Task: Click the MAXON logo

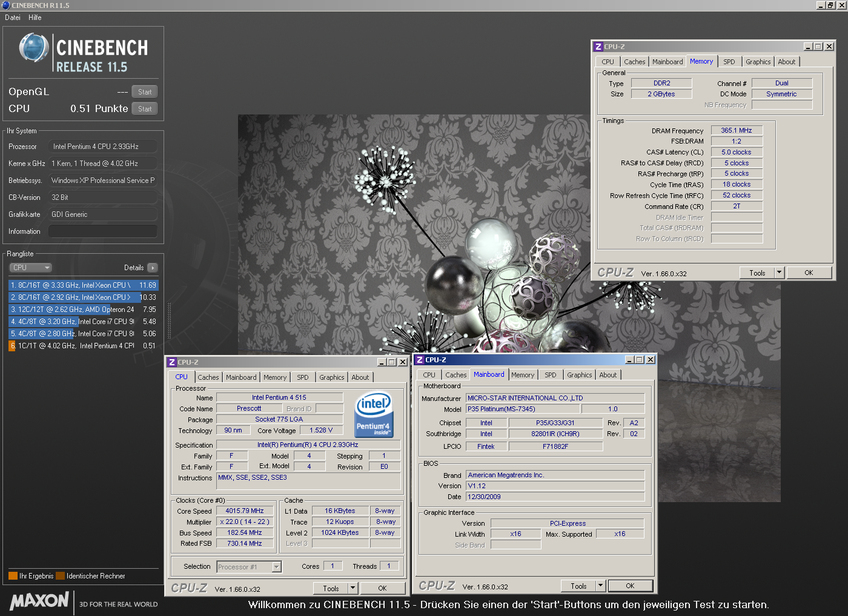Action: [x=39, y=601]
